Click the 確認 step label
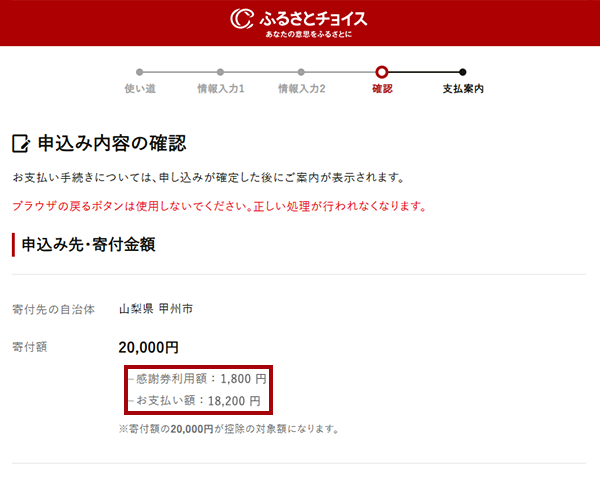The width and height of the screenshot is (600, 496). pos(382,89)
